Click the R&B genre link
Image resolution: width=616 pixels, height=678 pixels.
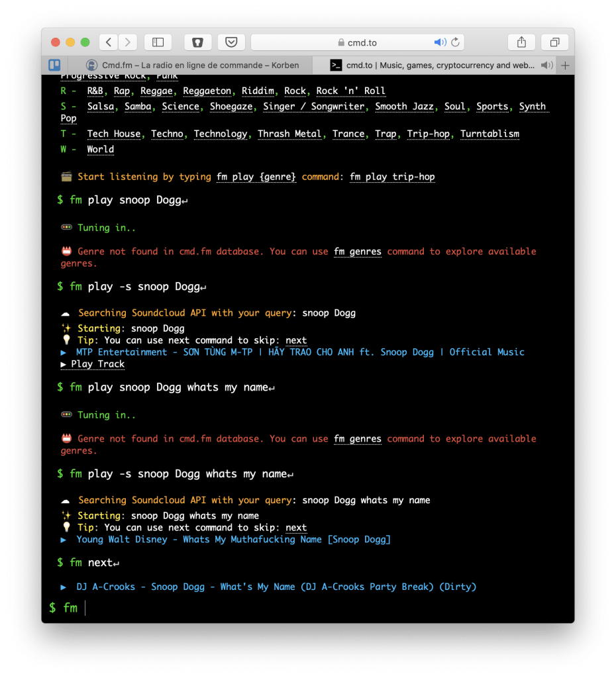pos(95,91)
